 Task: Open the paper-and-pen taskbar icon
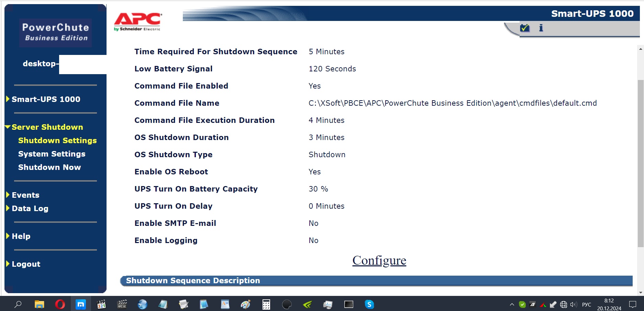pos(184,304)
